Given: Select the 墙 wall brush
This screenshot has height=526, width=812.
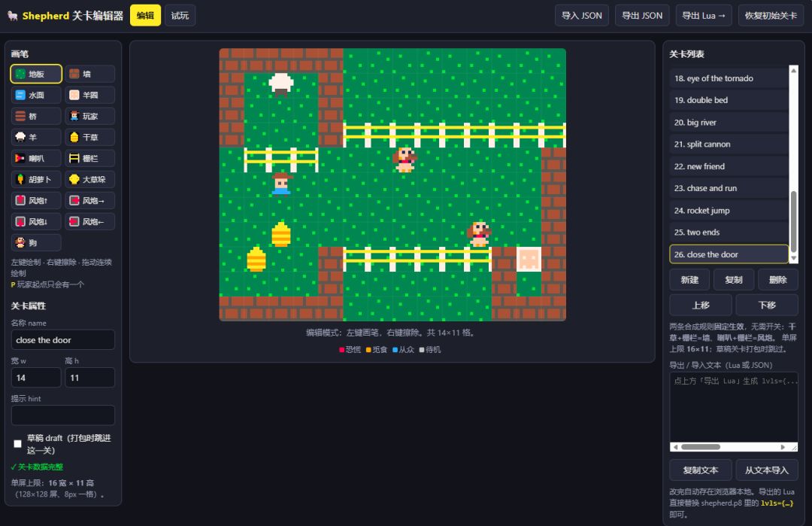Looking at the screenshot, I should click(x=90, y=74).
